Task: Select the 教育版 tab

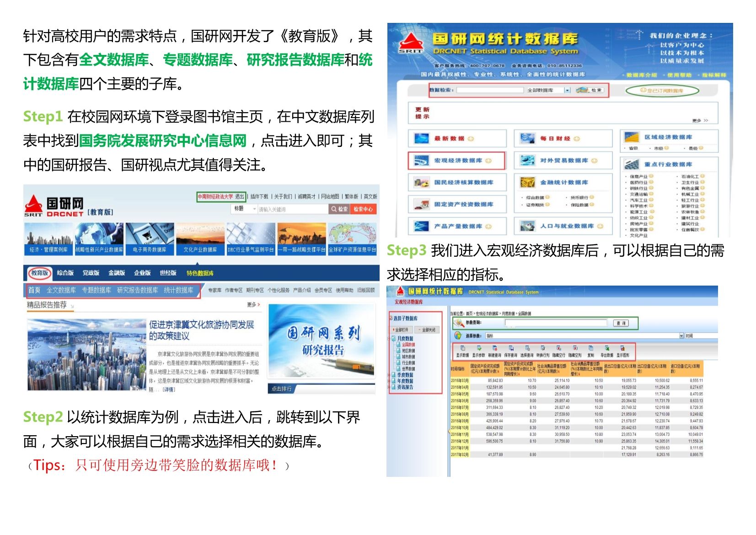Action: [x=40, y=273]
